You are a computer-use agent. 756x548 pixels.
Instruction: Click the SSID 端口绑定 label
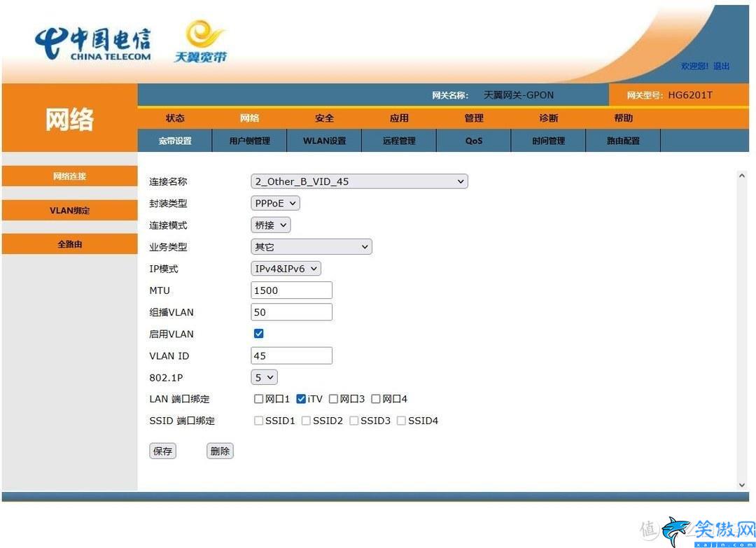click(x=182, y=421)
